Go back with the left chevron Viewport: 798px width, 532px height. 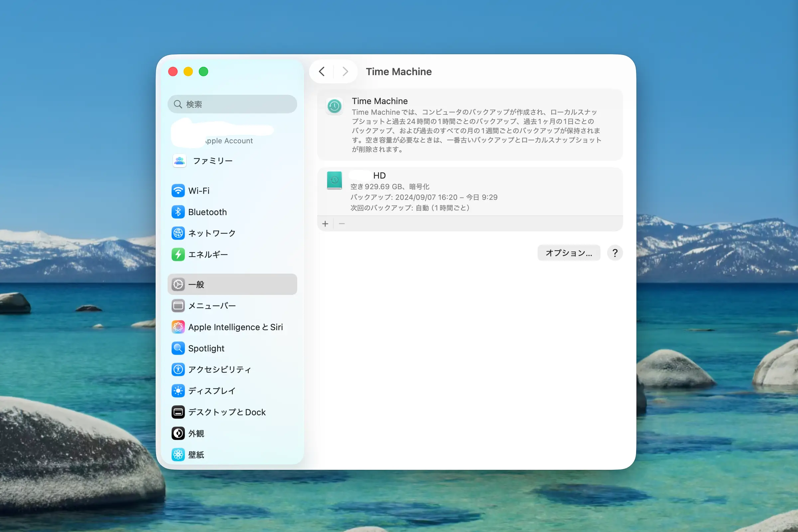click(322, 71)
